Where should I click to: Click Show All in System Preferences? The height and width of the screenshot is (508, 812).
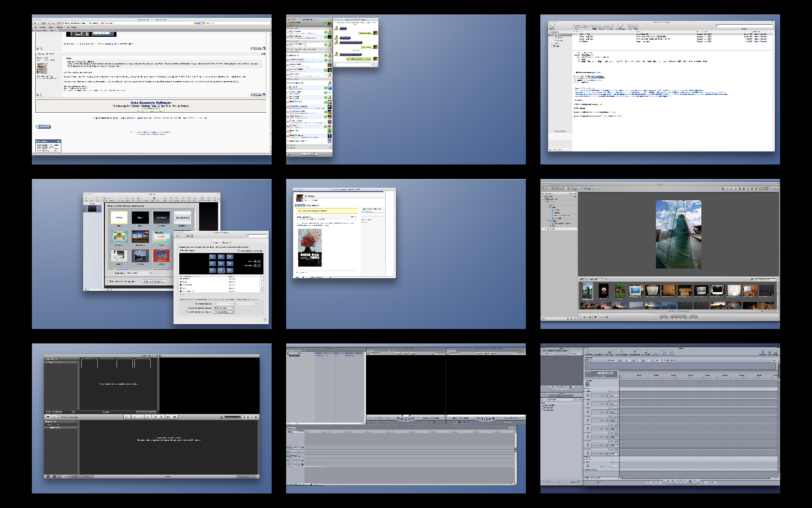pyautogui.click(x=189, y=236)
